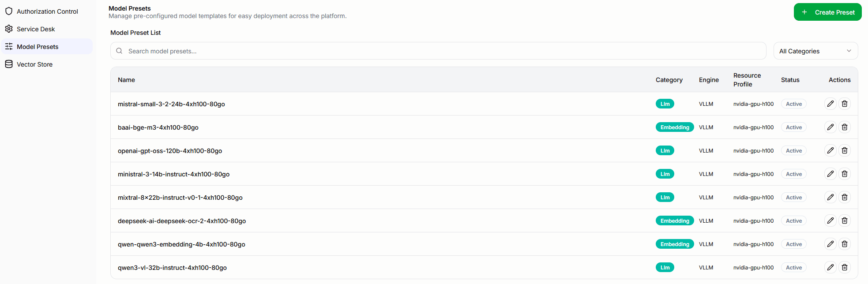The width and height of the screenshot is (868, 284).
Task: Click the Status column header
Action: tap(790, 80)
